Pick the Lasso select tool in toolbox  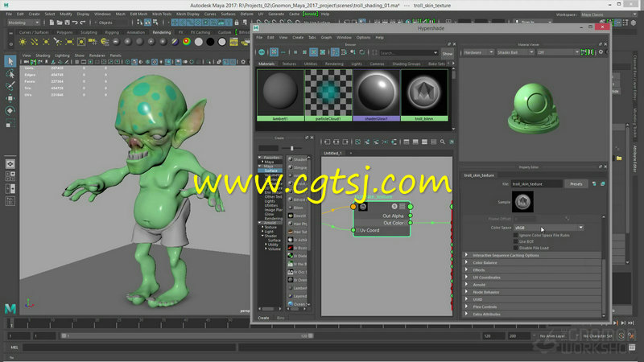(x=10, y=74)
